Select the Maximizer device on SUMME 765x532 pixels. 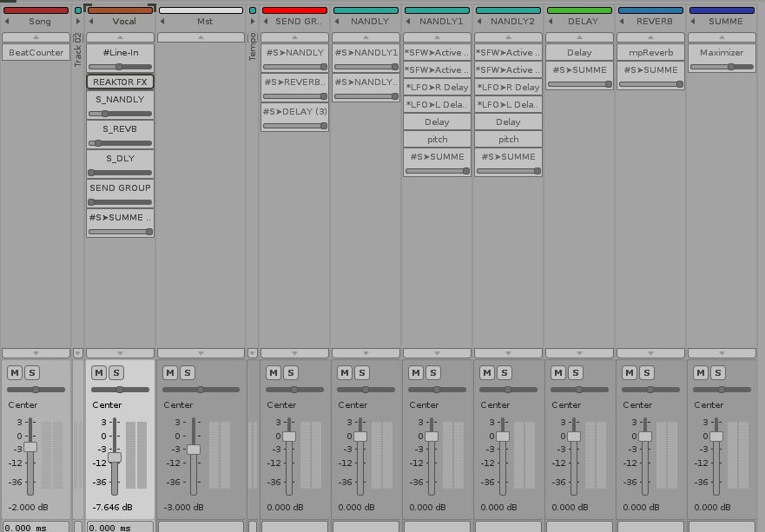pos(722,53)
